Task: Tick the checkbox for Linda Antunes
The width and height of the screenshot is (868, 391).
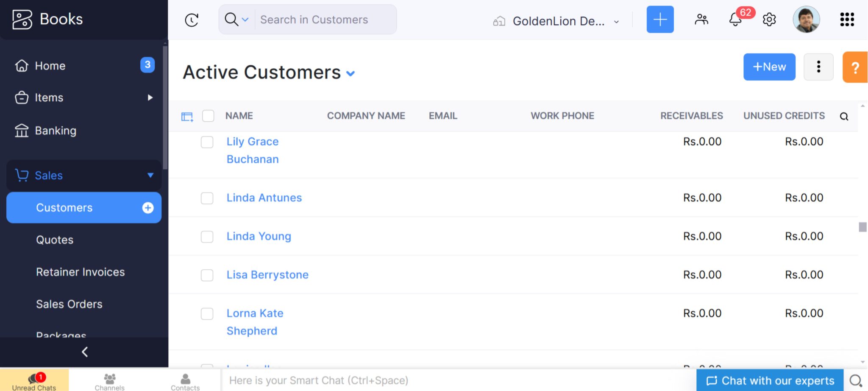Action: (207, 198)
